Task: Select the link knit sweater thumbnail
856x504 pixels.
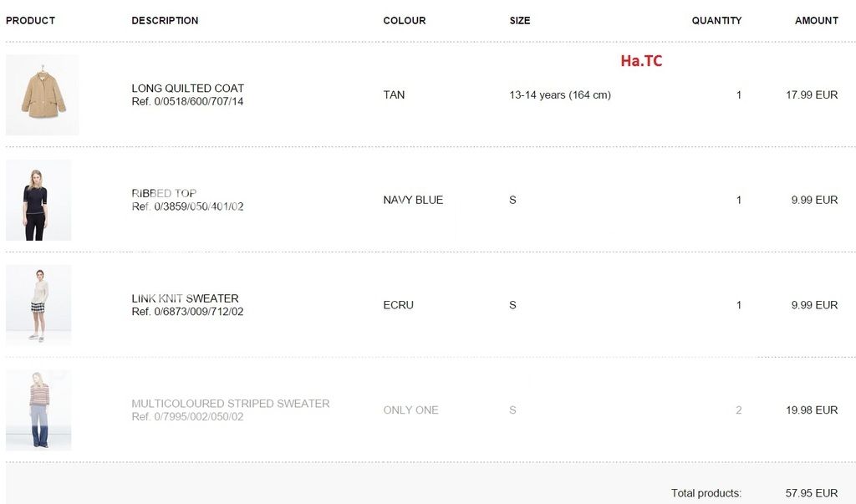Action: point(38,305)
